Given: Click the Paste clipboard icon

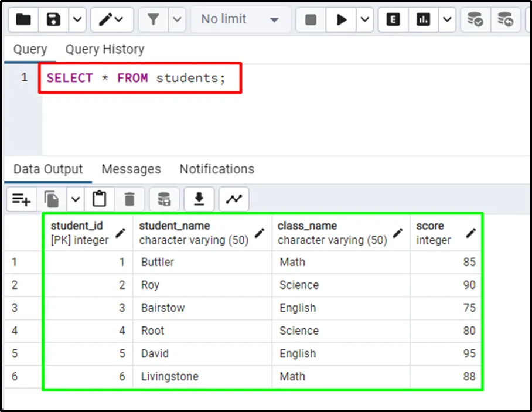Looking at the screenshot, I should (100, 200).
